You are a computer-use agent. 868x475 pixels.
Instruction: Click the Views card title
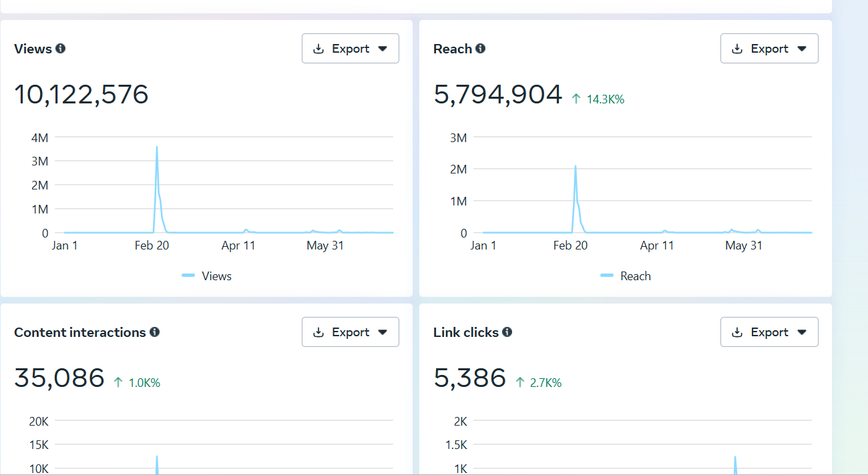click(33, 49)
